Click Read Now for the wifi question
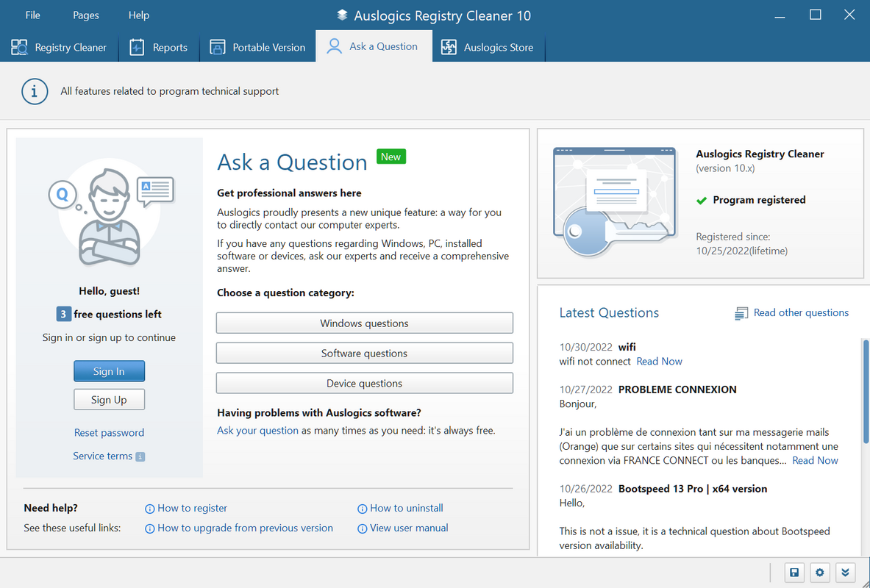 coord(659,362)
